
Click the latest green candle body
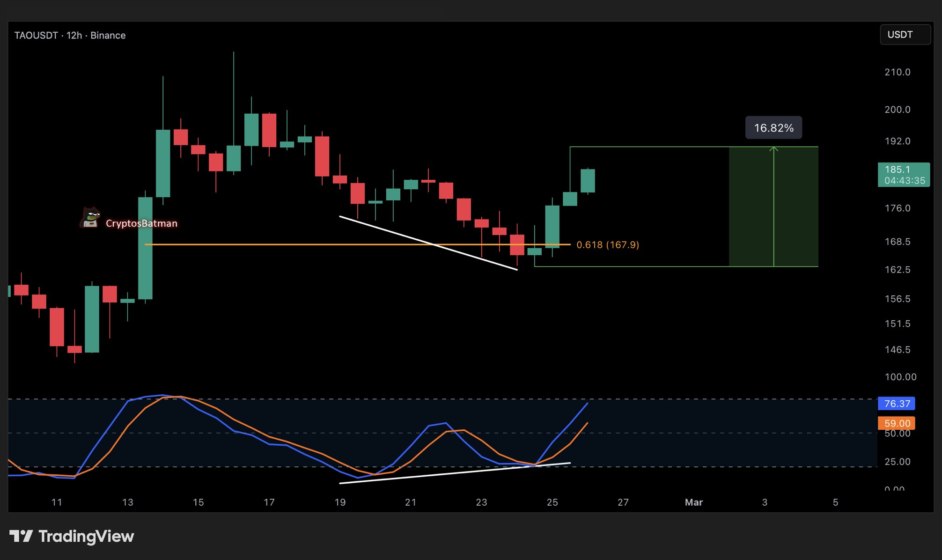[588, 181]
